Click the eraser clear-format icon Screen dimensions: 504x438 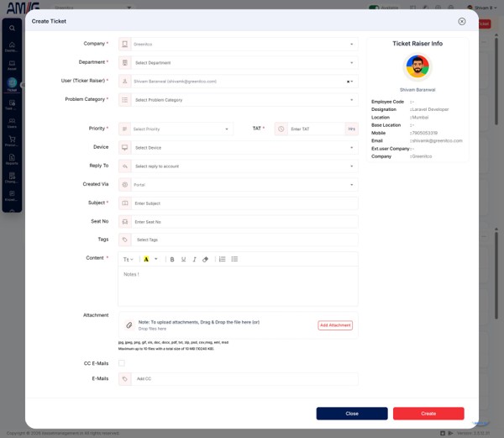coord(205,259)
